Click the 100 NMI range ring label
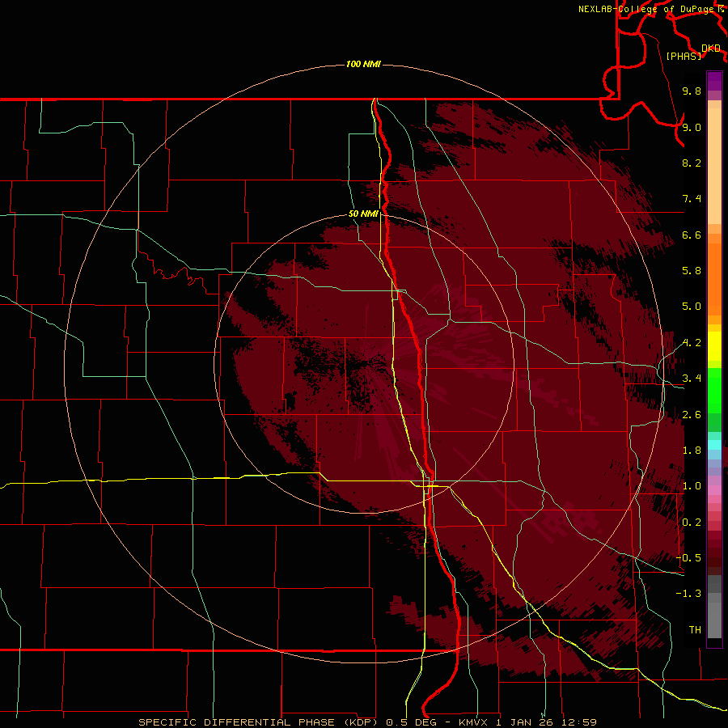The image size is (728, 728). [x=363, y=64]
